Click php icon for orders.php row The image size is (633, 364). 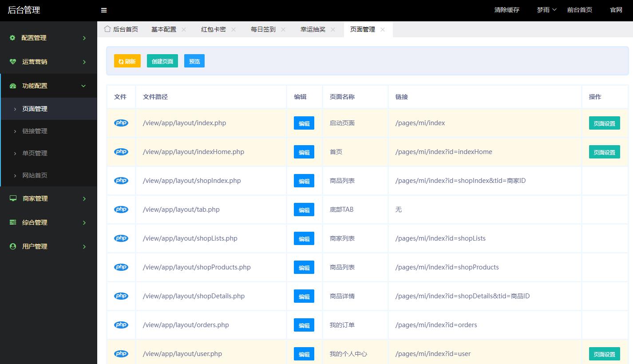(x=121, y=325)
